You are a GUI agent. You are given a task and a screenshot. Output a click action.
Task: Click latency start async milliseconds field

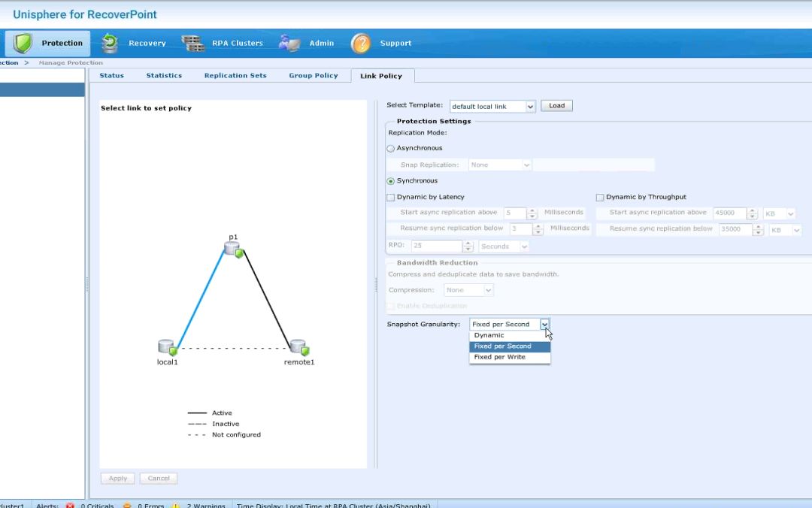pos(515,213)
